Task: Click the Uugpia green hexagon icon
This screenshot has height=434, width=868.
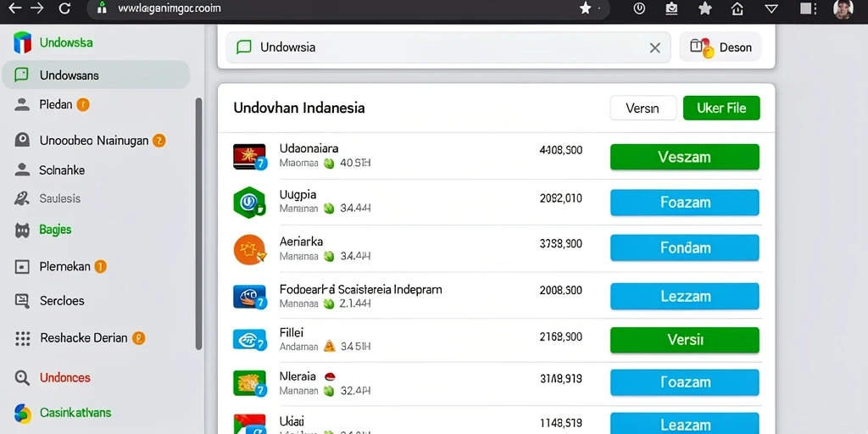Action: pyautogui.click(x=249, y=203)
